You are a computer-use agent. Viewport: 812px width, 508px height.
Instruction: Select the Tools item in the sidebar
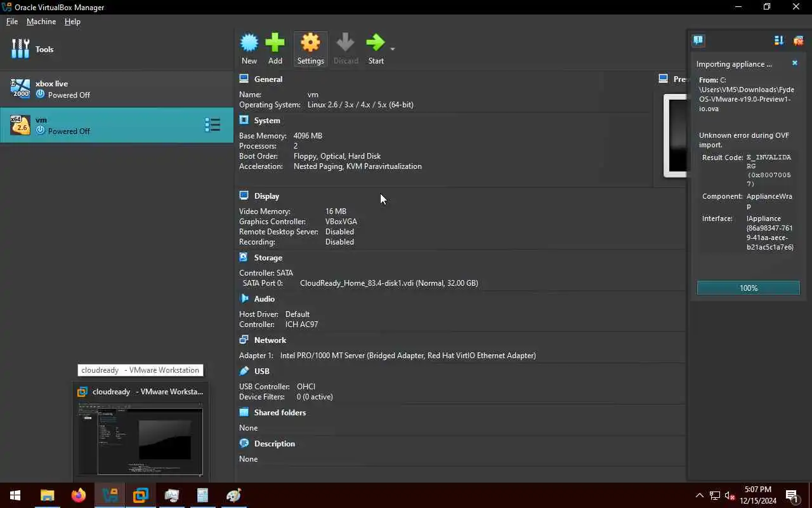click(117, 49)
